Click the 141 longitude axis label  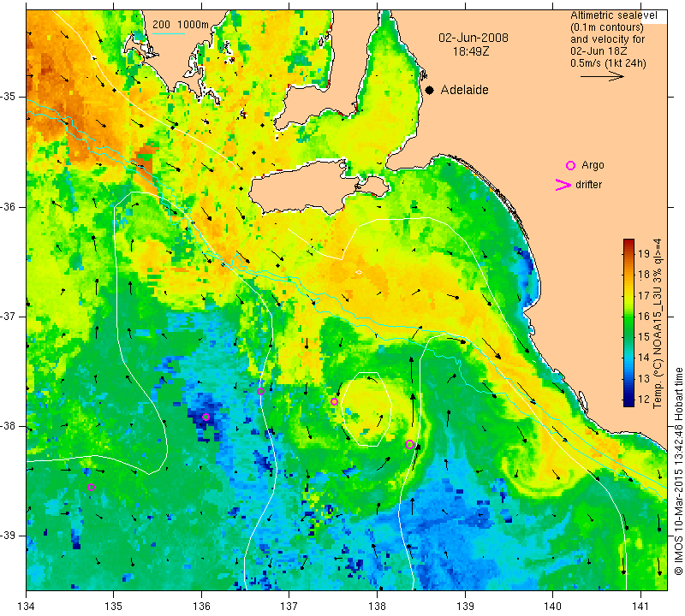point(640,607)
